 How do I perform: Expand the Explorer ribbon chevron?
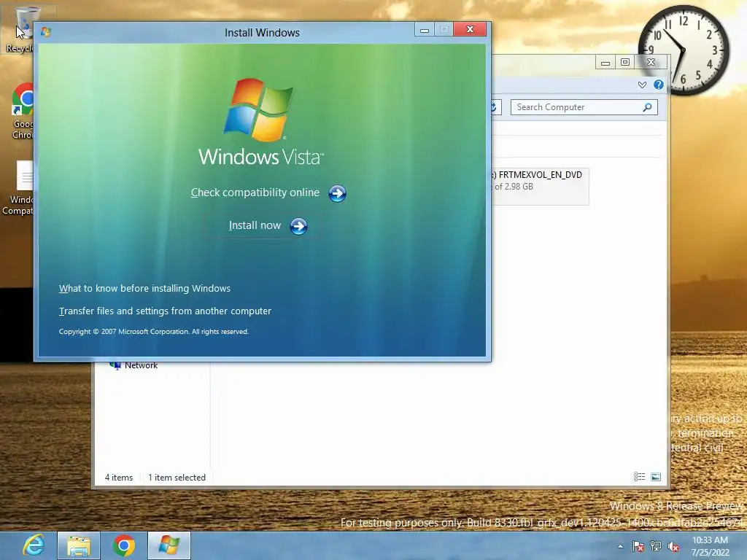tap(642, 85)
